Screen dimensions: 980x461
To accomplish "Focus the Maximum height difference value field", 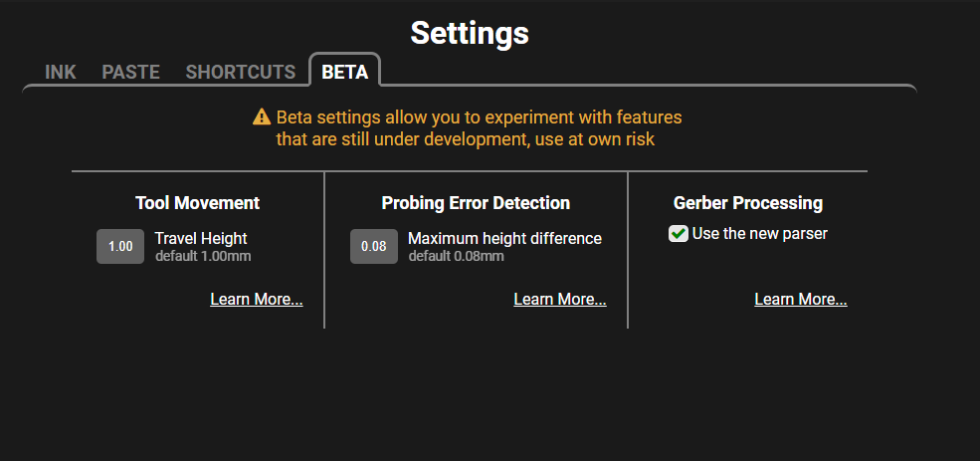I will pyautogui.click(x=374, y=247).
